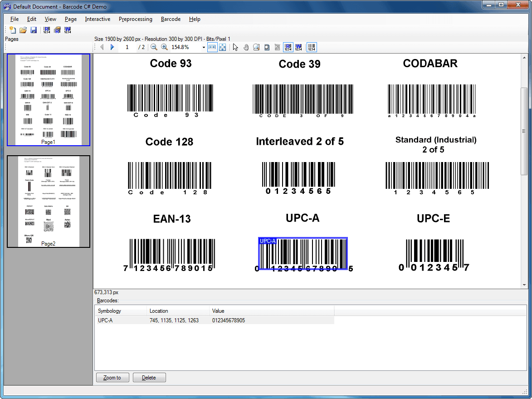Click the zoom out magnifier icon
The image size is (532, 399).
[154, 47]
